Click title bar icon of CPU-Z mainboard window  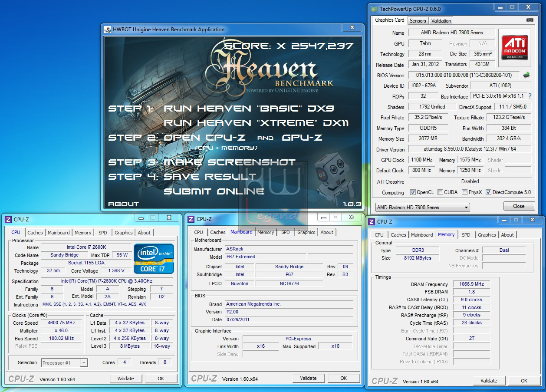click(x=191, y=219)
